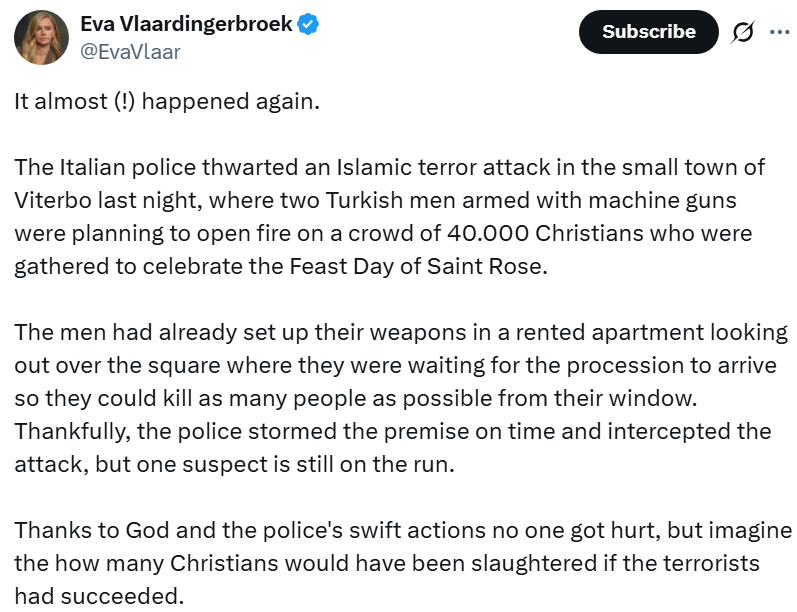Open the three-dot more options menu

779,32
